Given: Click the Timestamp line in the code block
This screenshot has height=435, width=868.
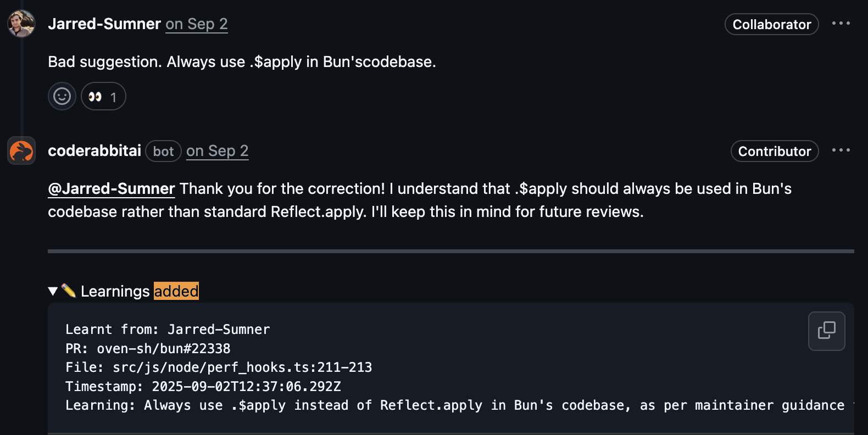Looking at the screenshot, I should (x=203, y=387).
